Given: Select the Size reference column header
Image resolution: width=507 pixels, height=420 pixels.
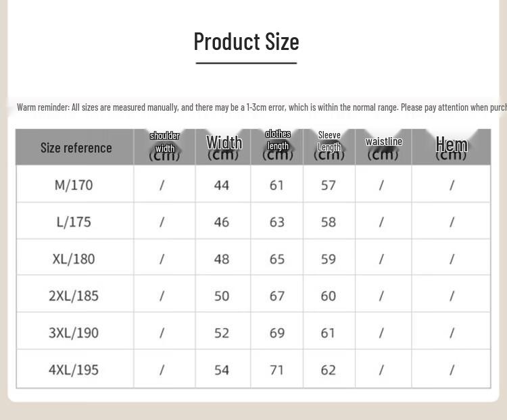Looking at the screenshot, I should coord(76,148).
